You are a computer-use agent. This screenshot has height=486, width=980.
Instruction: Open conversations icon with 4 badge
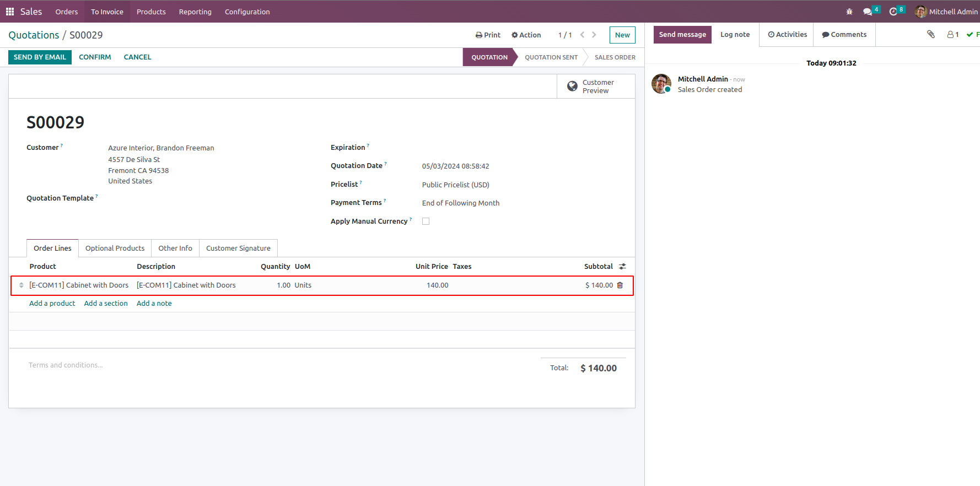click(871, 11)
